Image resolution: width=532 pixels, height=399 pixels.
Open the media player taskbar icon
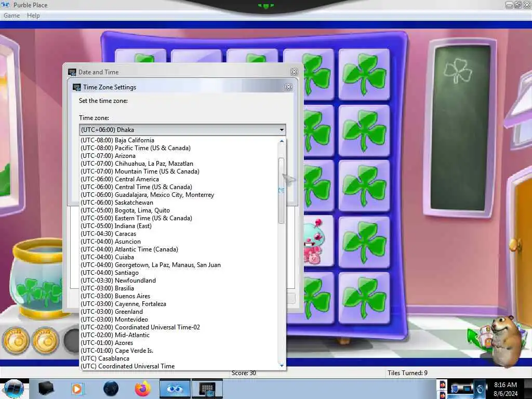point(77,389)
